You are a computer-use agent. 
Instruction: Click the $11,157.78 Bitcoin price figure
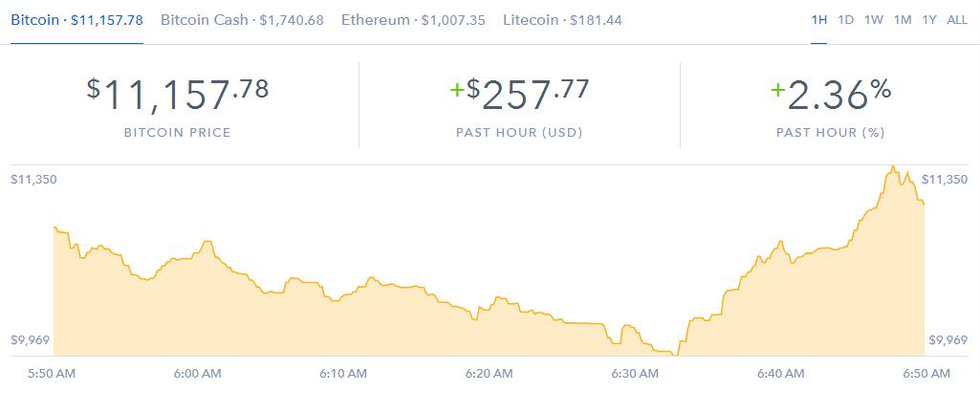pyautogui.click(x=178, y=94)
